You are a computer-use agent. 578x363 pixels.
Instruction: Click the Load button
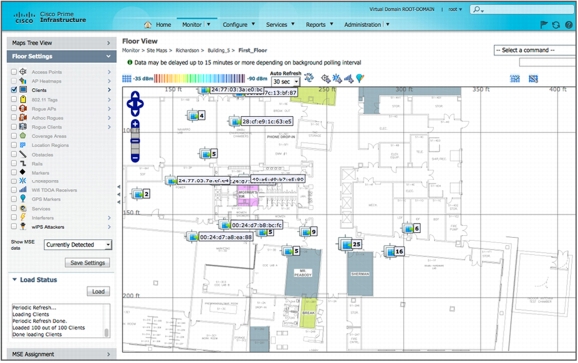point(98,292)
